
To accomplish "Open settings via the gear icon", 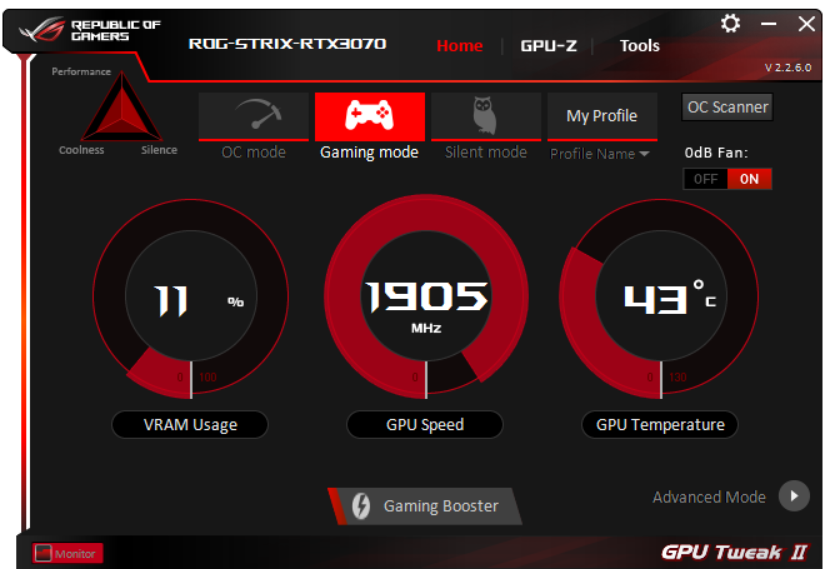I will pyautogui.click(x=730, y=23).
